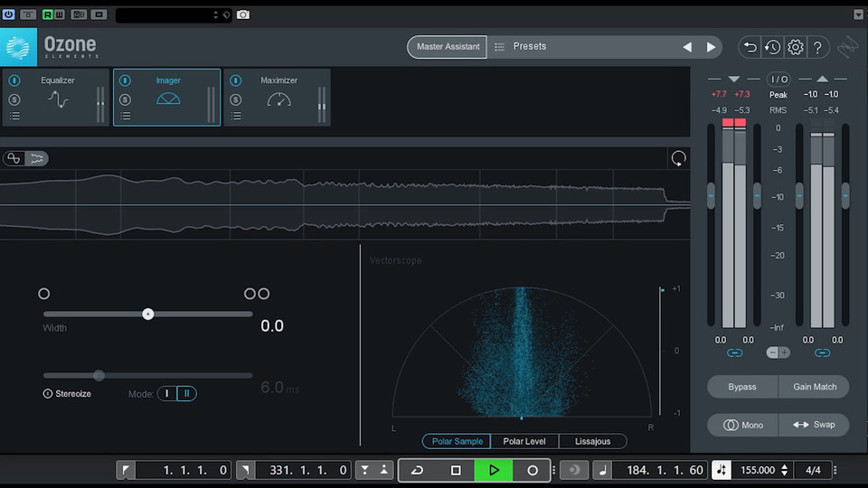Go to next preset arrow

click(x=711, y=47)
